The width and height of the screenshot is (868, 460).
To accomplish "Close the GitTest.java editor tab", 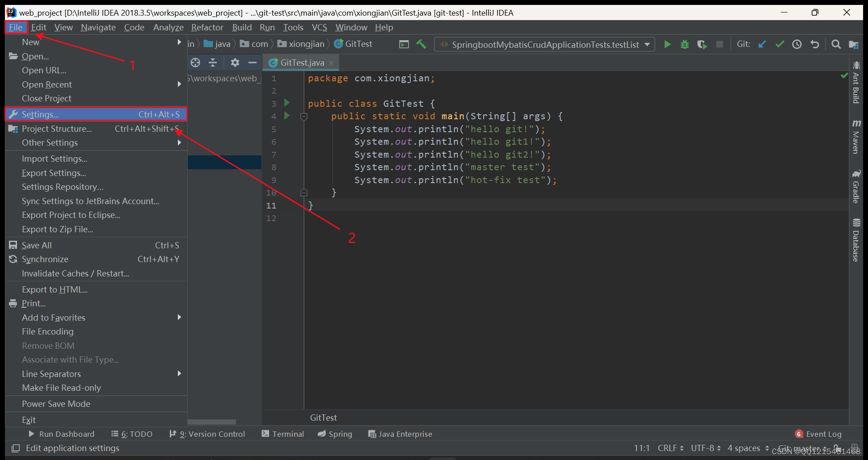I will pos(331,63).
